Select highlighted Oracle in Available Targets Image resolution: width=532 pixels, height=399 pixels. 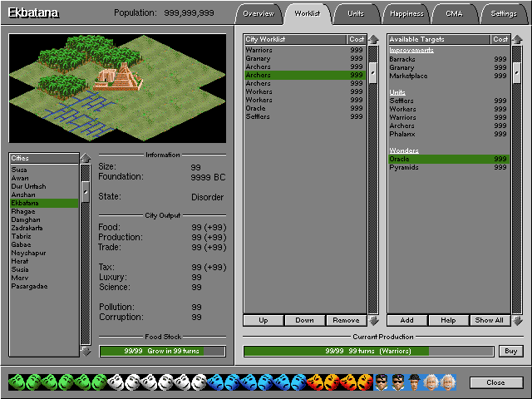(449, 159)
